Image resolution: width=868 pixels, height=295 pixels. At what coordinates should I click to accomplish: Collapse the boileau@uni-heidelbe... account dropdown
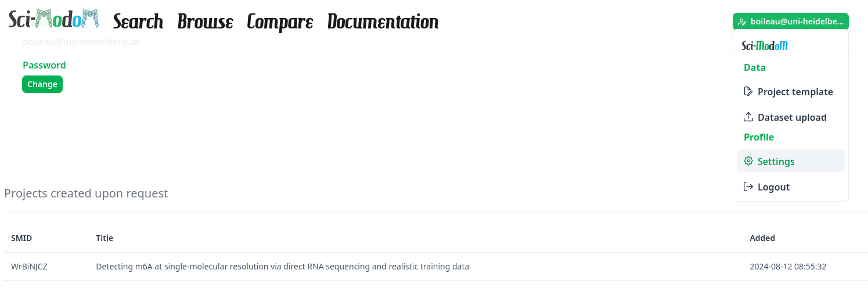[x=790, y=21]
